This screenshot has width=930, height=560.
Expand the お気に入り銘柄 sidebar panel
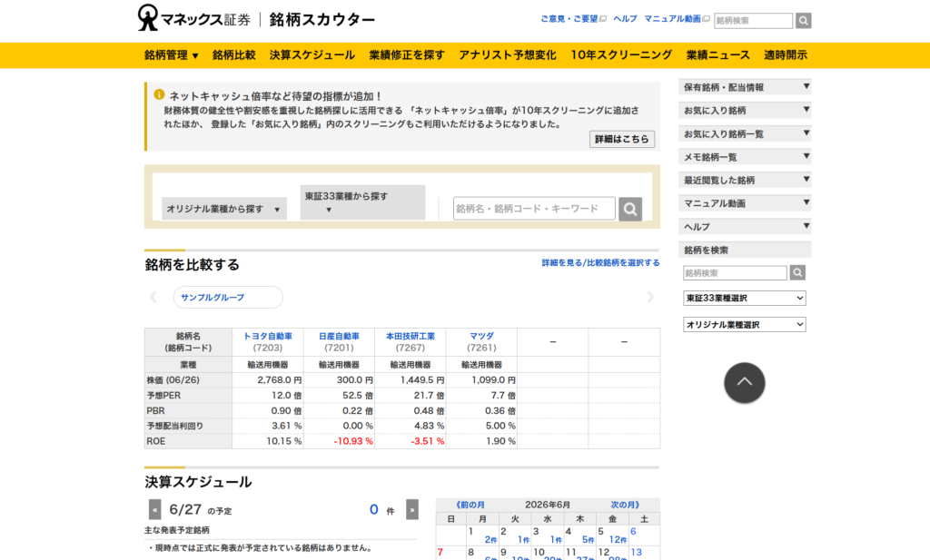[745, 110]
